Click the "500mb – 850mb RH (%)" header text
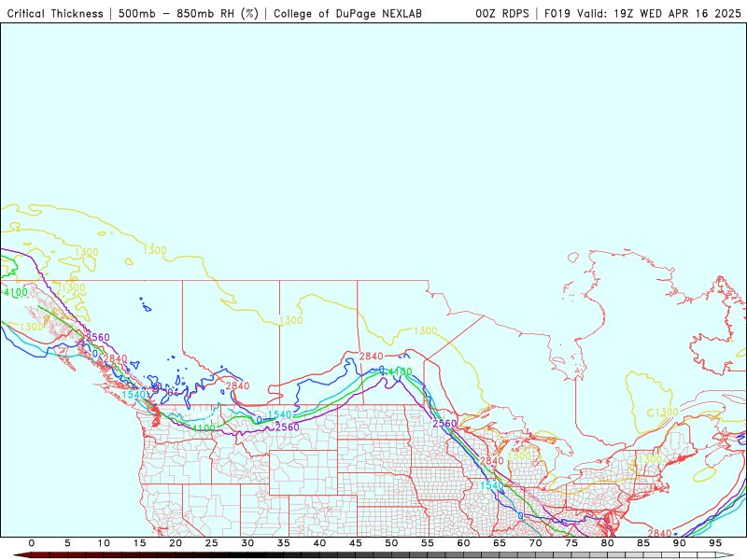The height and width of the screenshot is (560, 747). [x=189, y=13]
